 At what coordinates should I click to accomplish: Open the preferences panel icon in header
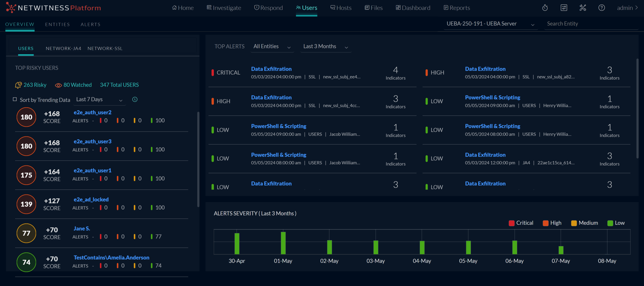pos(564,8)
